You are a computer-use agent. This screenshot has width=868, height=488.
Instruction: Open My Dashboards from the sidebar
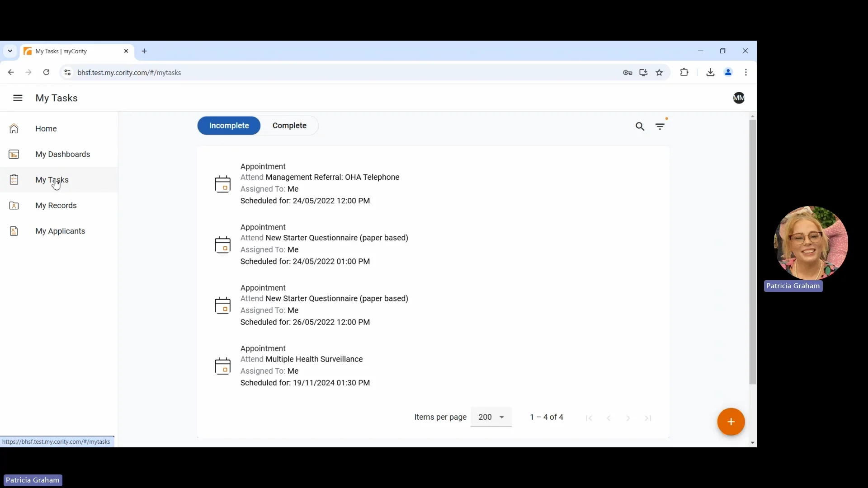(63, 154)
